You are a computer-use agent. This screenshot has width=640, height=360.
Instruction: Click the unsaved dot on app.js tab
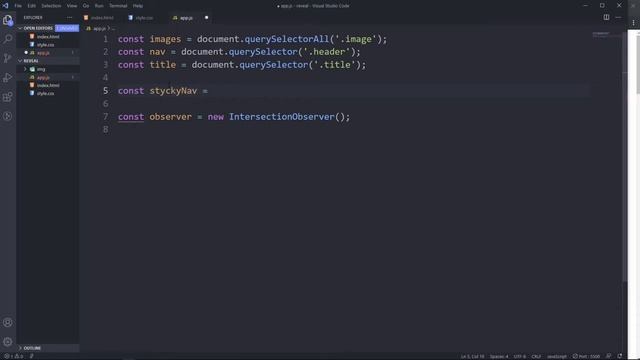pyautogui.click(x=206, y=18)
